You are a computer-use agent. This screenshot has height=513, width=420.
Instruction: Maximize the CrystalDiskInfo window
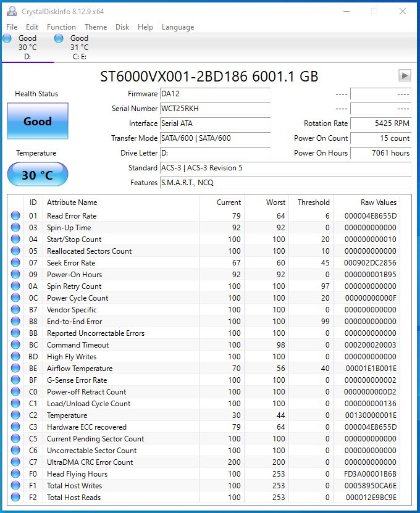(374, 12)
